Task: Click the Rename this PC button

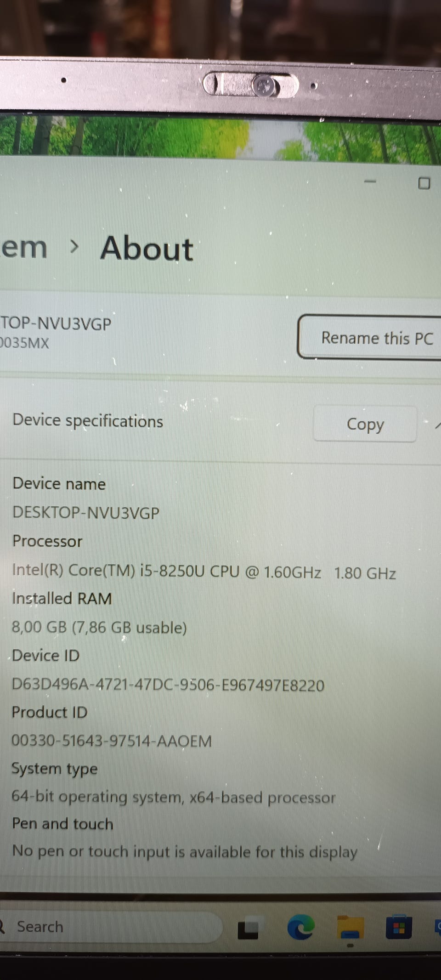Action: pos(370,337)
